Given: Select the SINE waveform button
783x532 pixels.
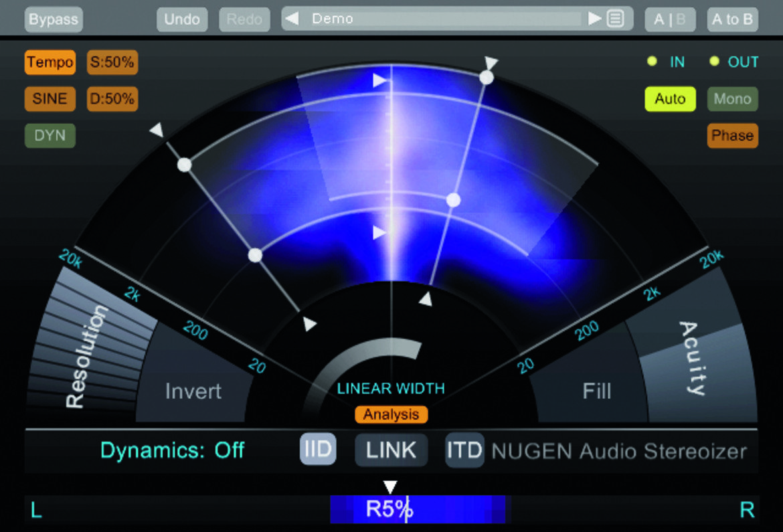Looking at the screenshot, I should coord(50,99).
